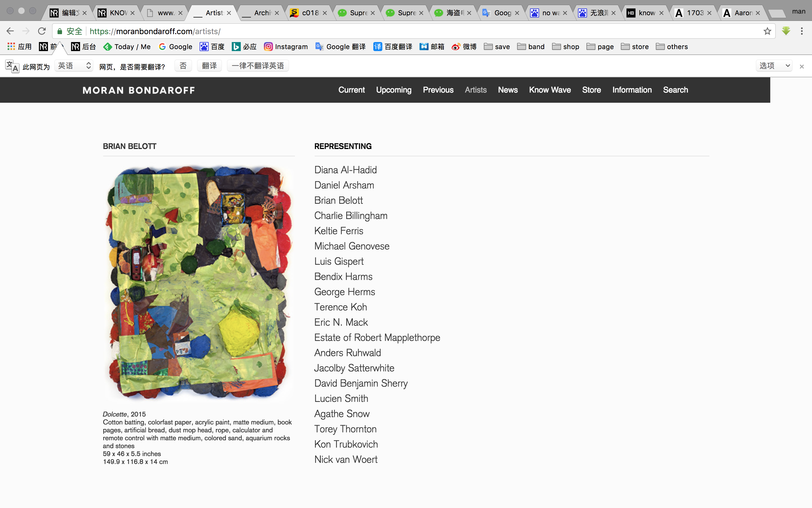Open artist Eric N. Mack
The image size is (812, 508).
[341, 322]
